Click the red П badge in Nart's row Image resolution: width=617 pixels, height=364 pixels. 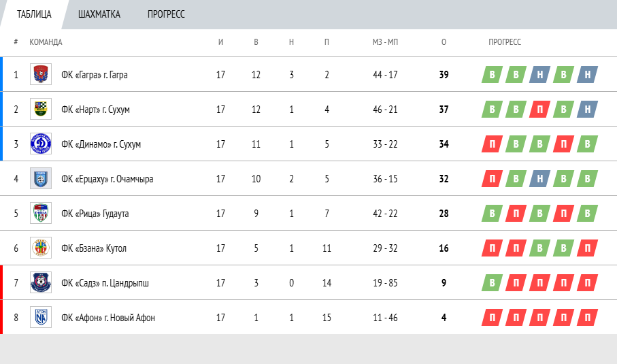click(x=539, y=110)
